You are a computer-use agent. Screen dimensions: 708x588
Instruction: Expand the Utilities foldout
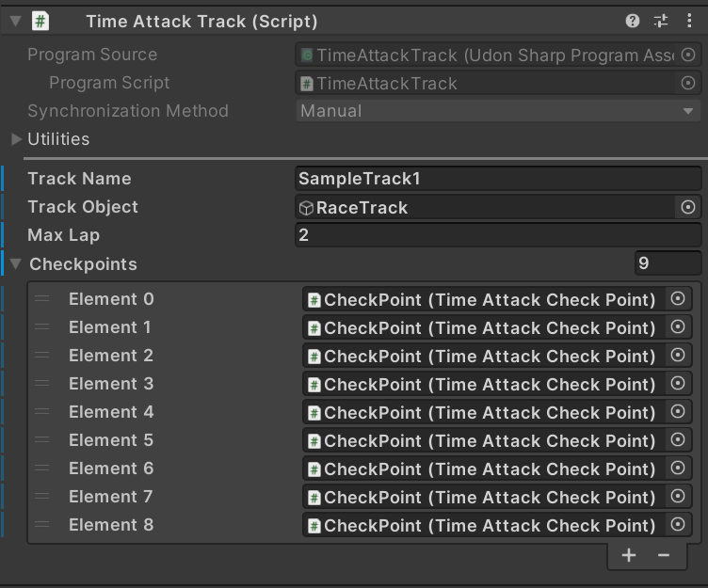tap(16, 139)
